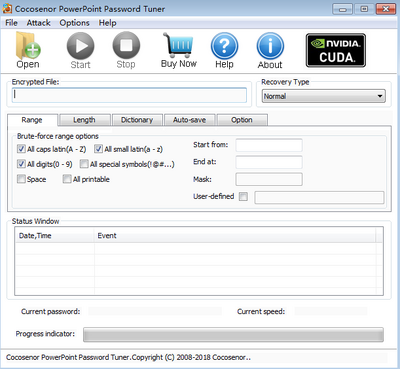Click the Event column header

tap(235, 236)
